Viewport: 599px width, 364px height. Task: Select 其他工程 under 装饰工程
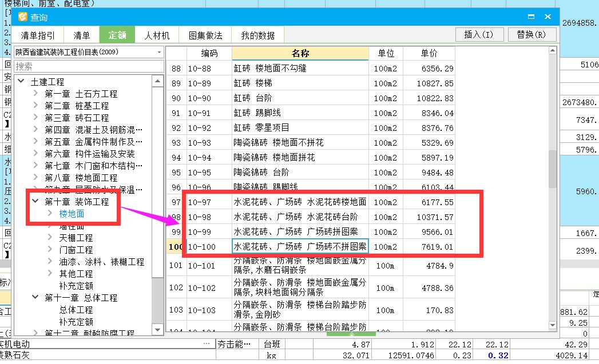(76, 274)
